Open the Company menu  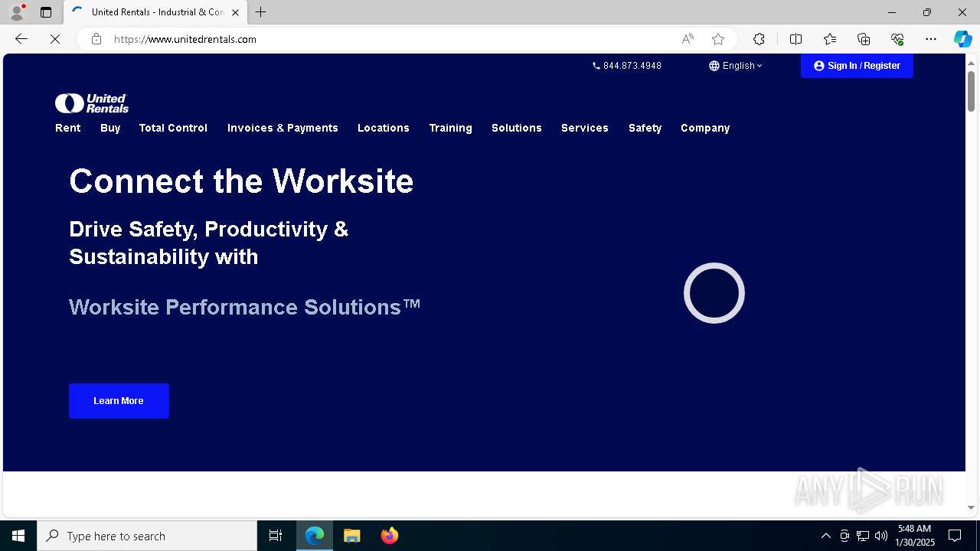coord(705,128)
